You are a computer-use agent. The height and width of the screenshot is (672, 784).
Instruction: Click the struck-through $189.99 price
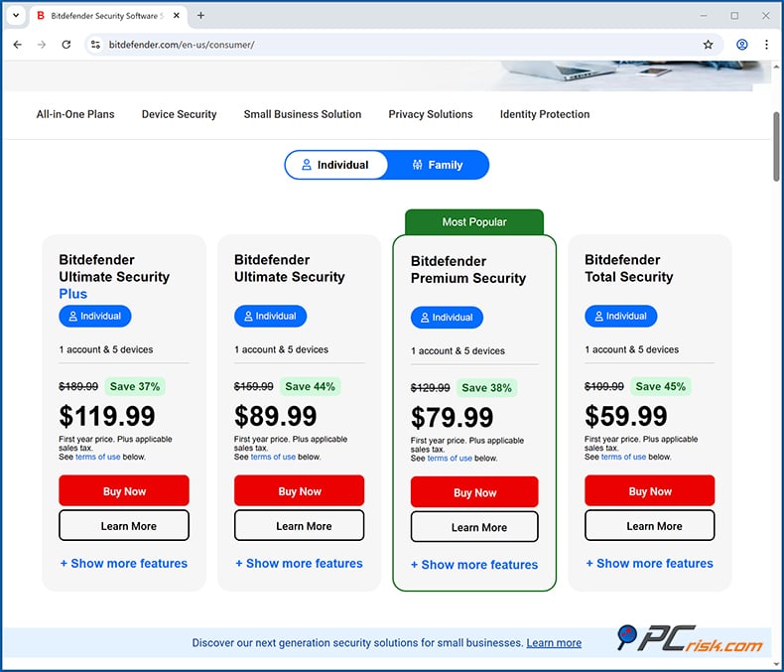click(78, 386)
